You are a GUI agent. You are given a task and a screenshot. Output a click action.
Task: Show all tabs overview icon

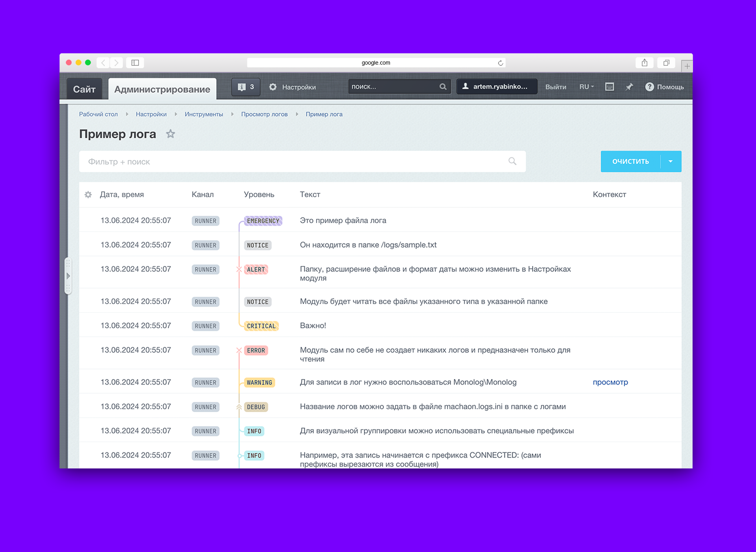click(x=666, y=63)
